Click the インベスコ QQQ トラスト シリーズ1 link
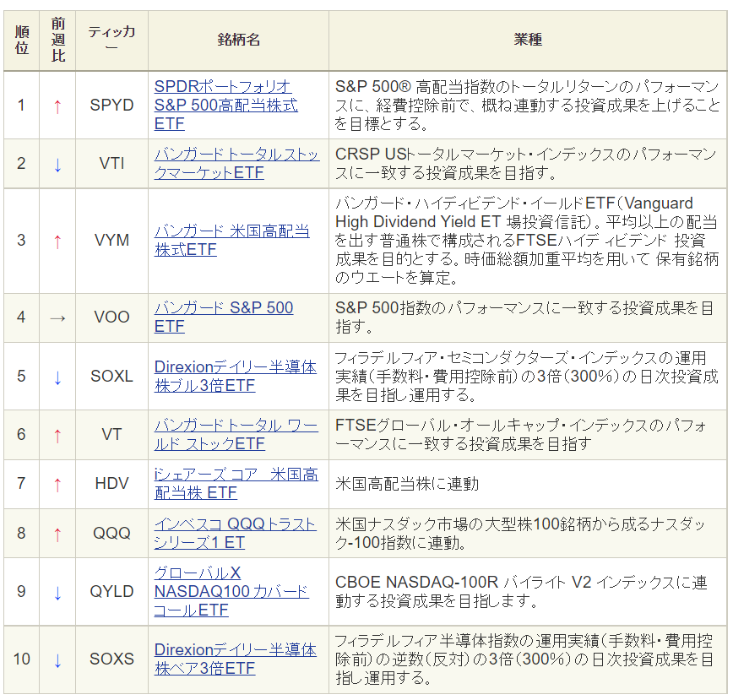The width and height of the screenshot is (733, 700). (235, 533)
